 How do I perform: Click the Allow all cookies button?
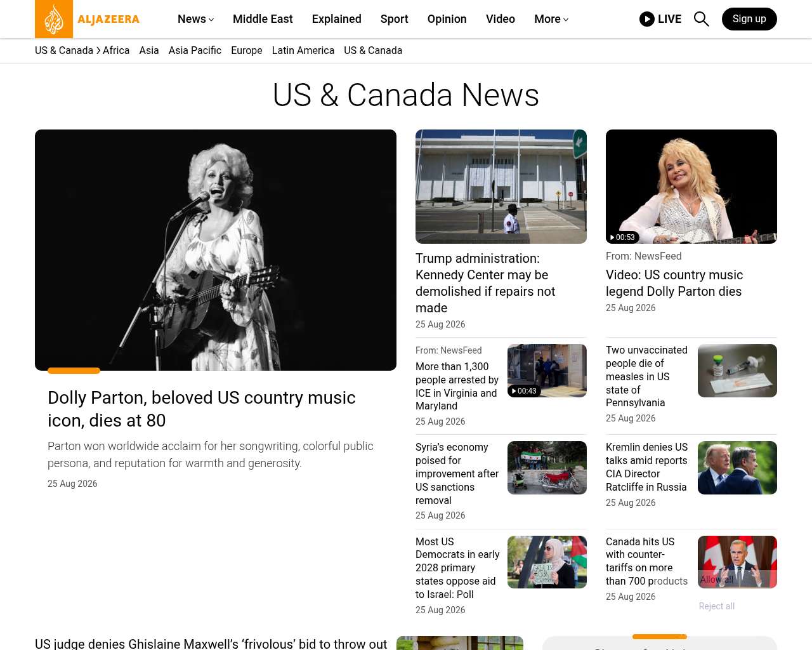click(x=717, y=580)
